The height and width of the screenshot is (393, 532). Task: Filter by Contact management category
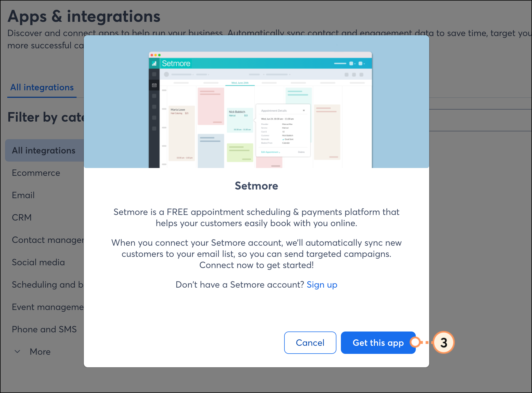[48, 240]
